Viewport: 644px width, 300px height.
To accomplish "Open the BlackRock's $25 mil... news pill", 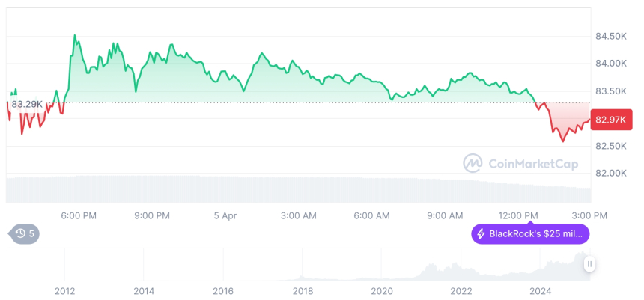I will click(x=530, y=234).
